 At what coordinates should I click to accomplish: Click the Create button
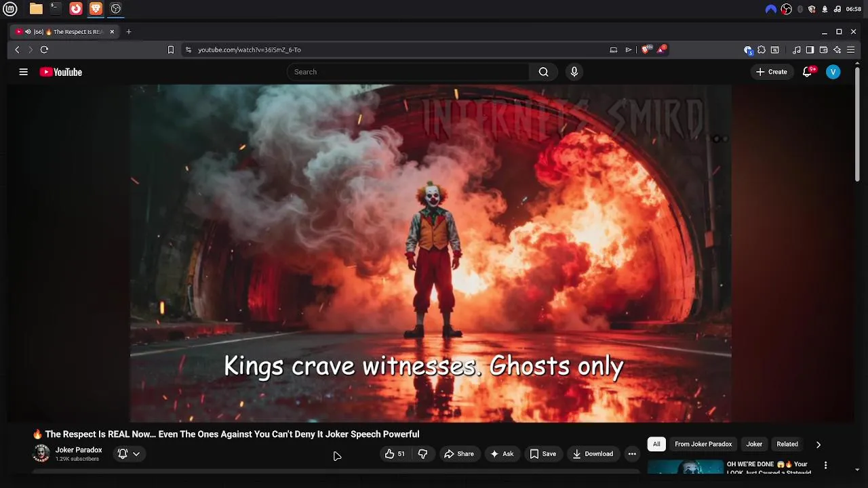(x=772, y=72)
